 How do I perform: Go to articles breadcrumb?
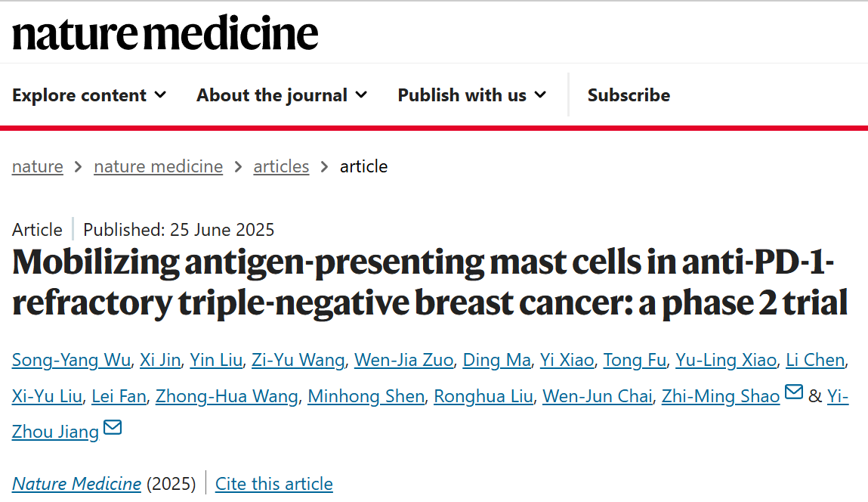[x=281, y=166]
